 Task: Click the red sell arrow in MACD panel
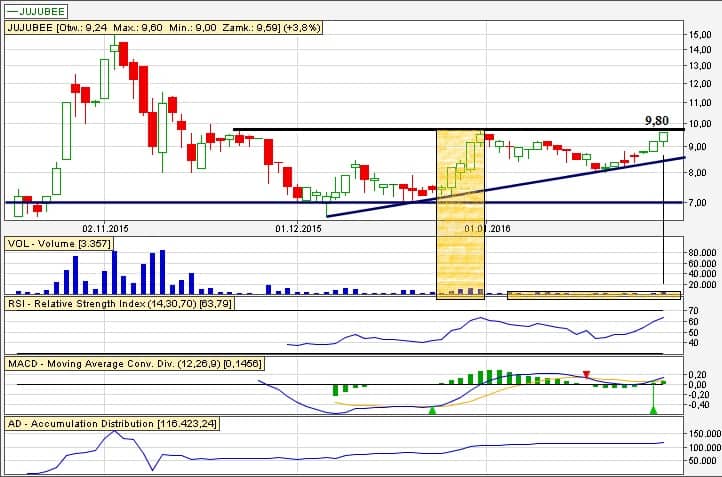pos(587,374)
